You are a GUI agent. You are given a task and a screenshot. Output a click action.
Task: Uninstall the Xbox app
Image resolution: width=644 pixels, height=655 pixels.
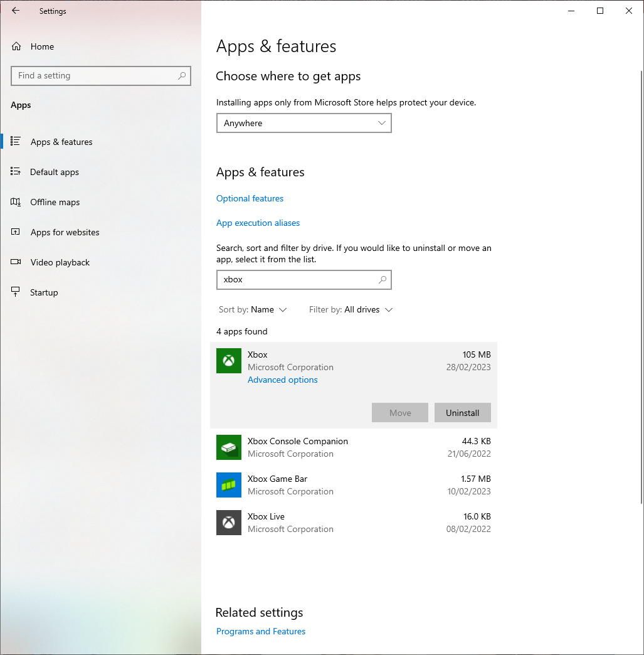(463, 413)
